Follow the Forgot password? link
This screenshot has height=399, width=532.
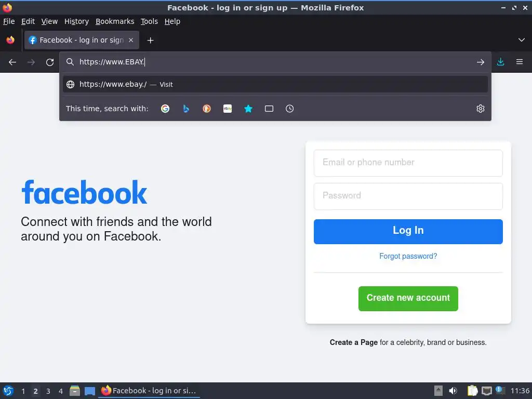click(408, 256)
